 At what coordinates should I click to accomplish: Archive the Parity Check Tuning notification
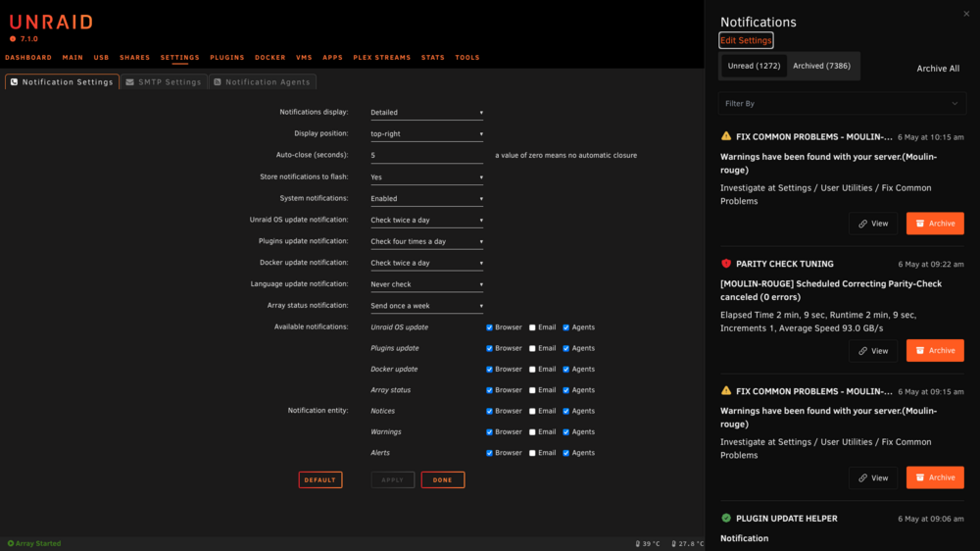[x=935, y=350]
